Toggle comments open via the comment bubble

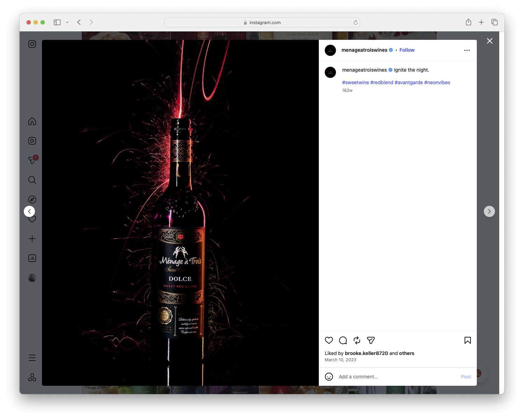[343, 340]
